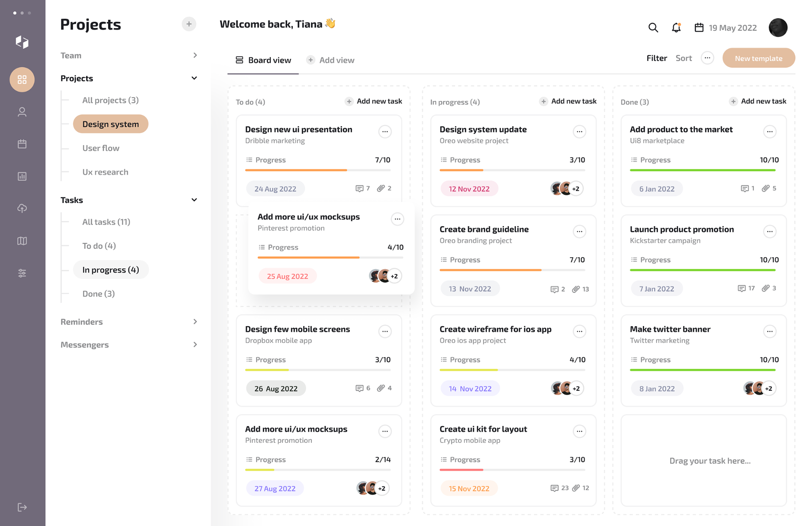Click Add new task in Done column
Image resolution: width=812 pixels, height=526 pixels.
coord(758,101)
